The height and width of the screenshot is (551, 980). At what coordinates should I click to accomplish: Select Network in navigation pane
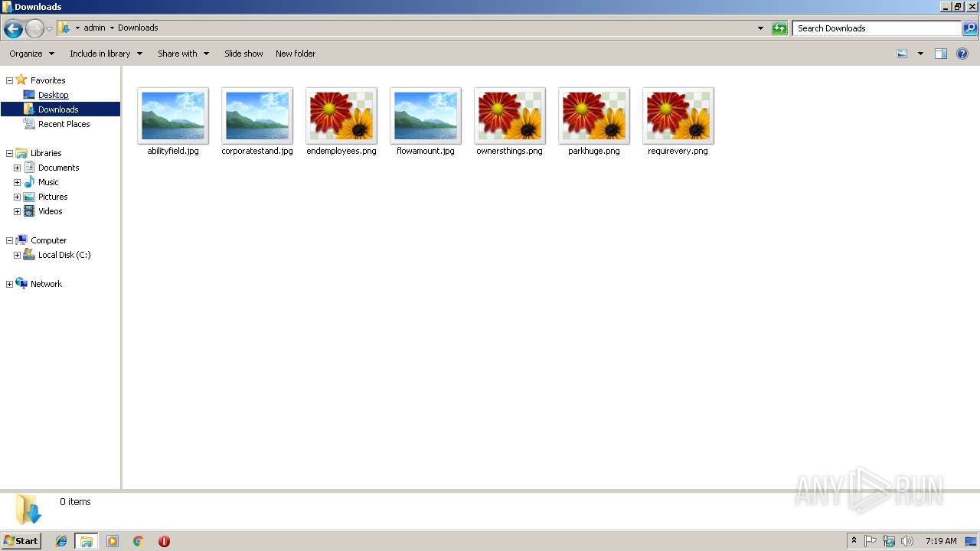[46, 284]
